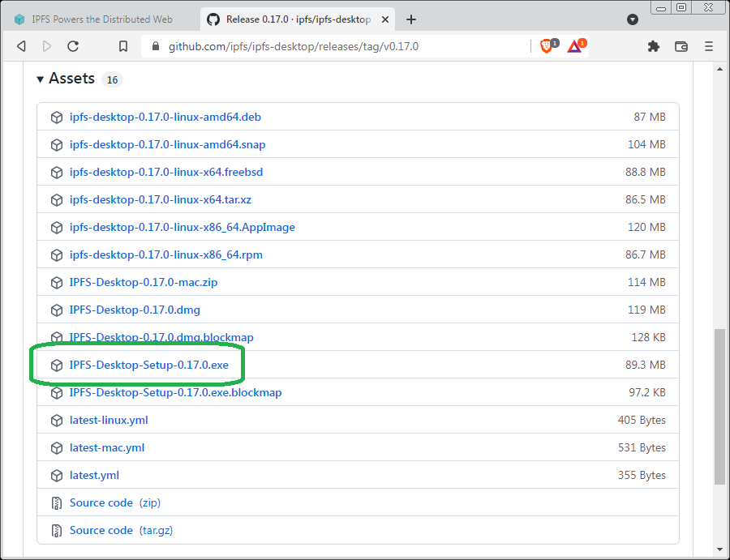Image resolution: width=730 pixels, height=560 pixels.
Task: Click the scrollbar down arrow
Action: click(x=719, y=551)
